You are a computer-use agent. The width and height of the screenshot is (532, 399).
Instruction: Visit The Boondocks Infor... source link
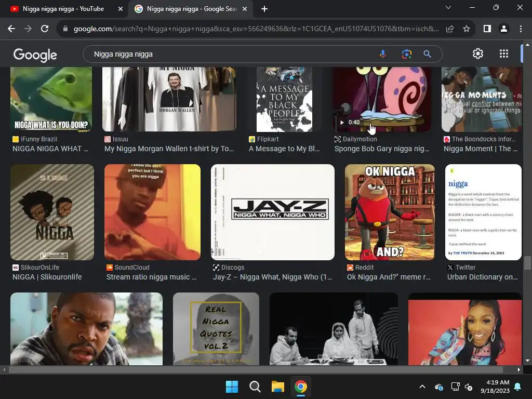(480, 139)
